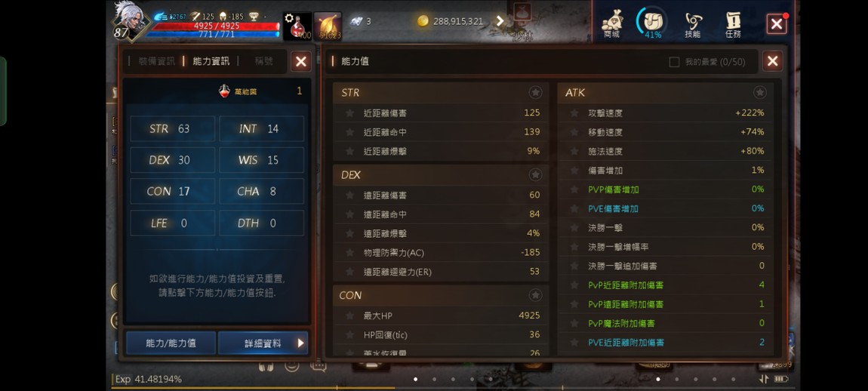Click the 能力/能力值 button

(x=171, y=343)
